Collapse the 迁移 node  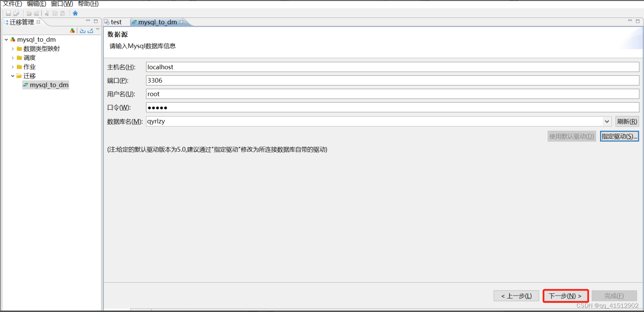click(13, 76)
